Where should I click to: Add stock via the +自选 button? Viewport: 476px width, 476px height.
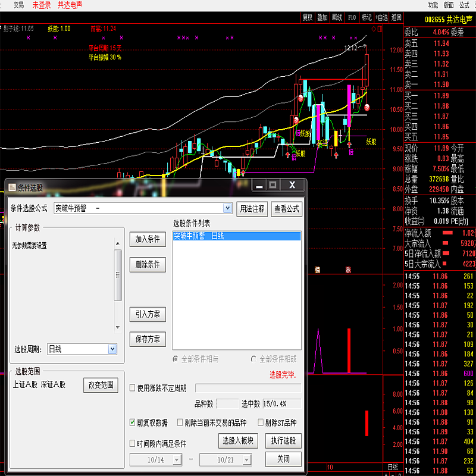click(381, 17)
